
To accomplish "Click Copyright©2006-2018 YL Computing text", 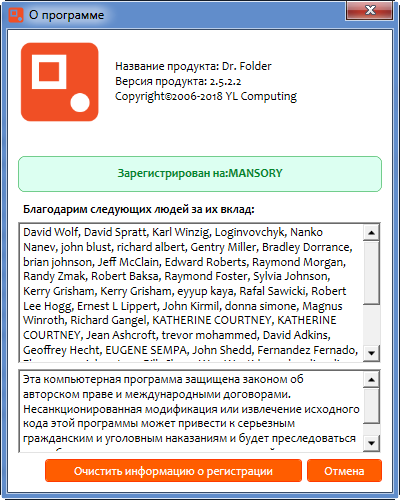I will coord(206,96).
